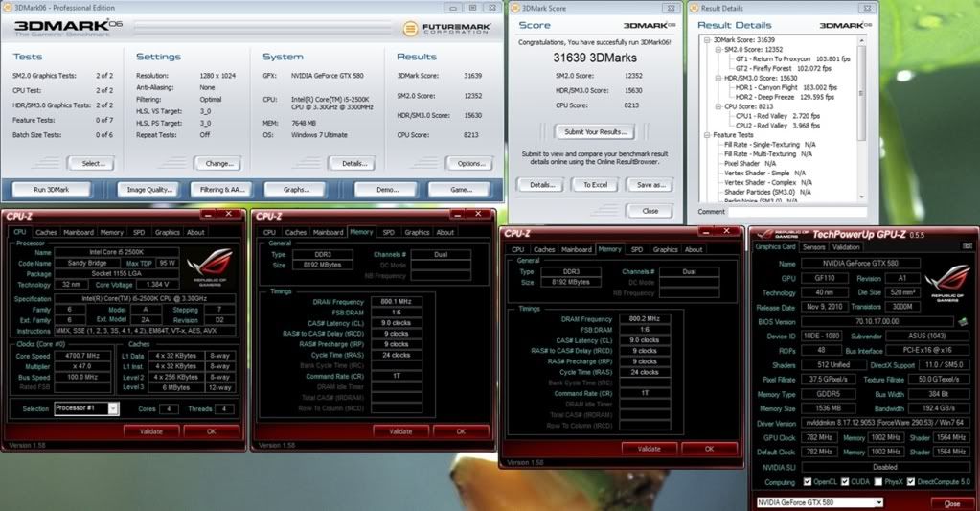
Task: Click Close button in GPU-Z window
Action: (x=951, y=503)
